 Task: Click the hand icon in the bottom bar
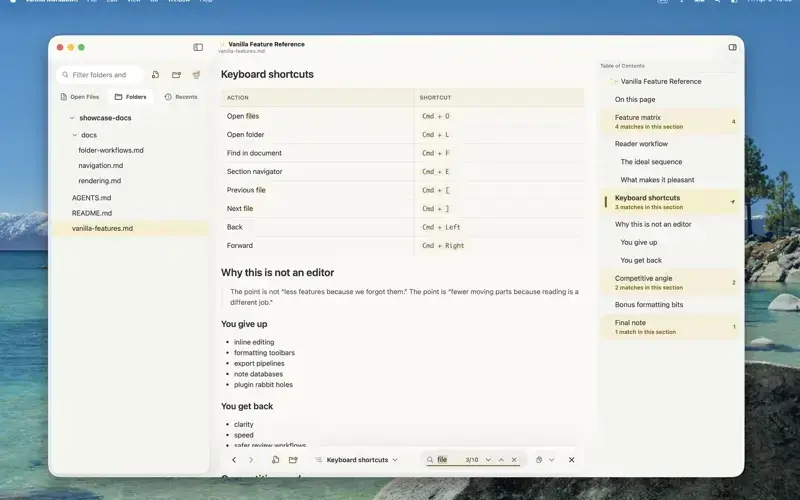click(x=539, y=460)
